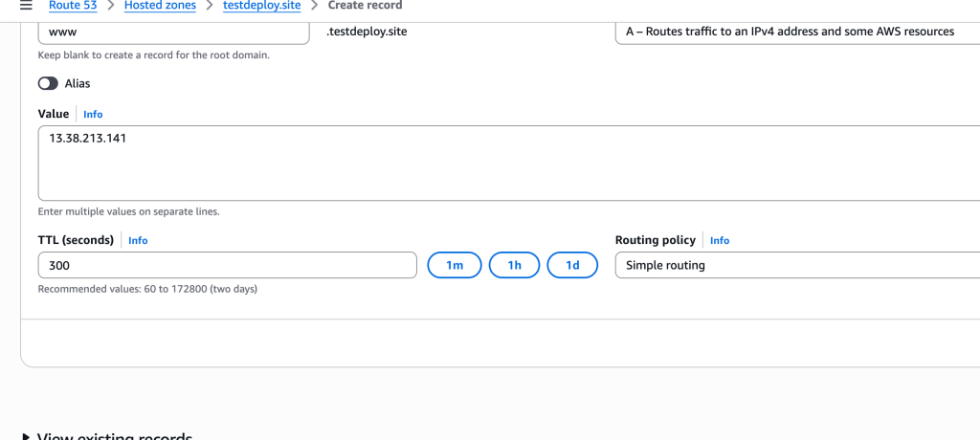Open the Info link next to Value
This screenshot has height=440, width=980.
93,115
